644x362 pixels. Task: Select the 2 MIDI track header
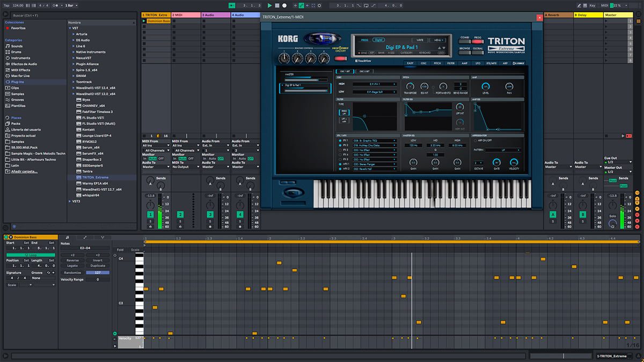(186, 15)
